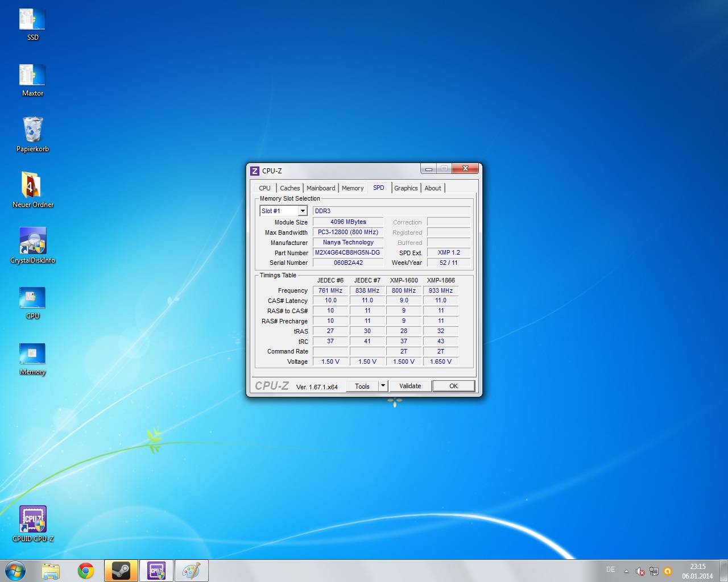Click the Tools button

tap(362, 386)
